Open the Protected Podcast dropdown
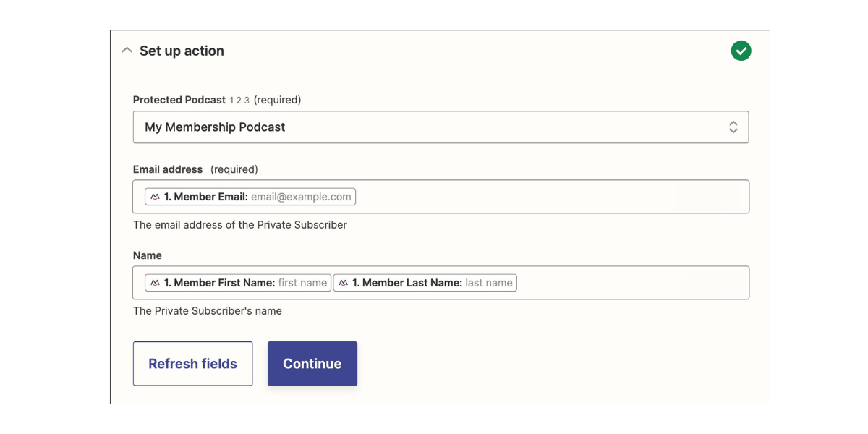Image resolution: width=868 pixels, height=434 pixels. (x=441, y=127)
